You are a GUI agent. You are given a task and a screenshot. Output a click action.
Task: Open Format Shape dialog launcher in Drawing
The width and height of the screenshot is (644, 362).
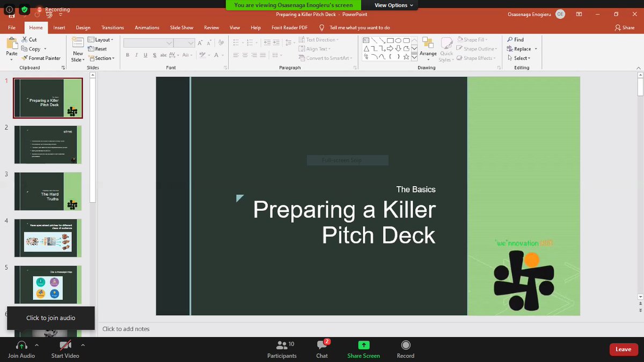[499, 68]
